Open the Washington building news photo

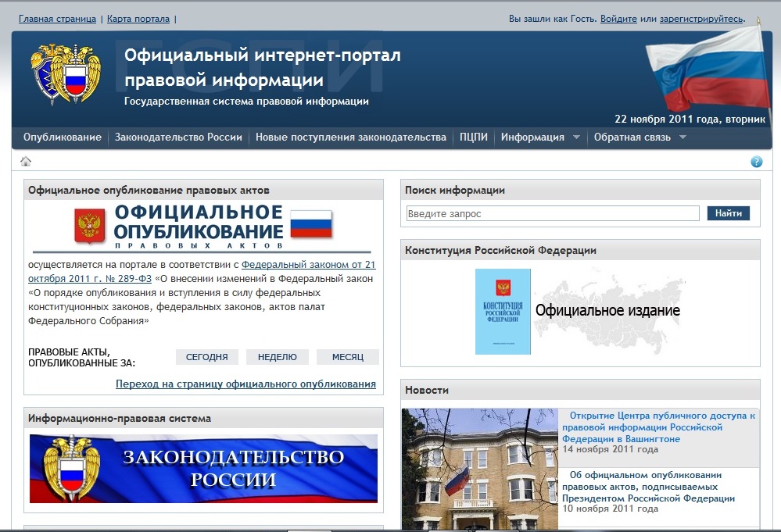[x=479, y=469]
